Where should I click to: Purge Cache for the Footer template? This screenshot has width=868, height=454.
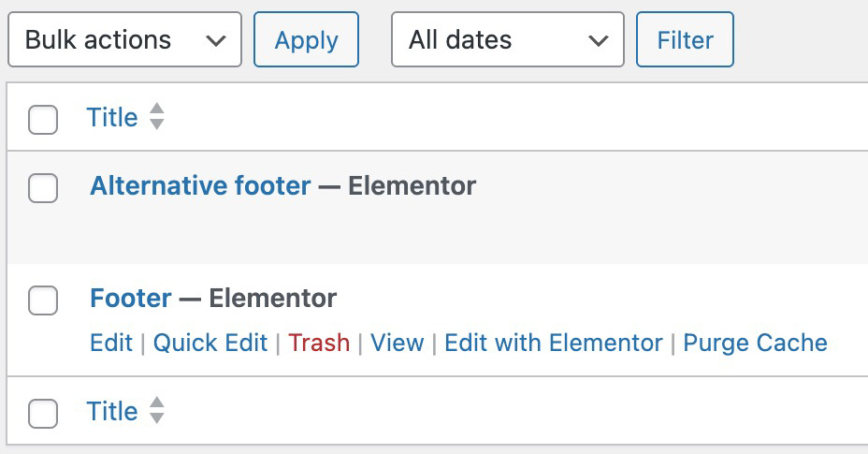click(756, 344)
